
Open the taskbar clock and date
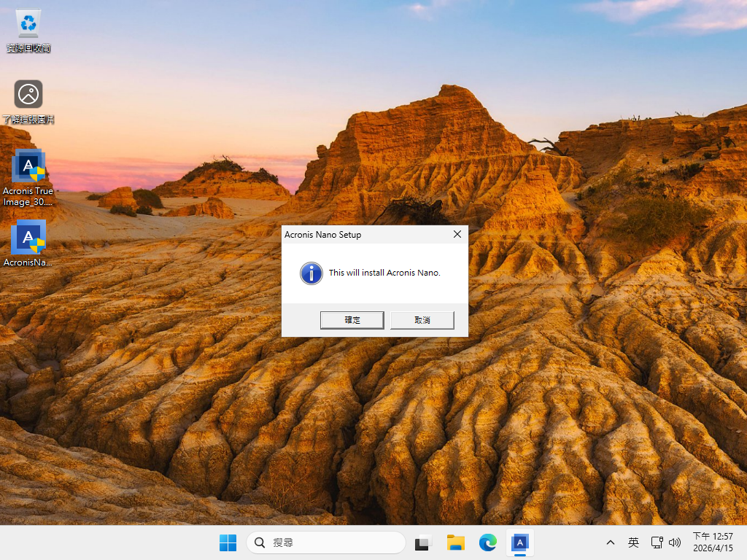tap(713, 542)
